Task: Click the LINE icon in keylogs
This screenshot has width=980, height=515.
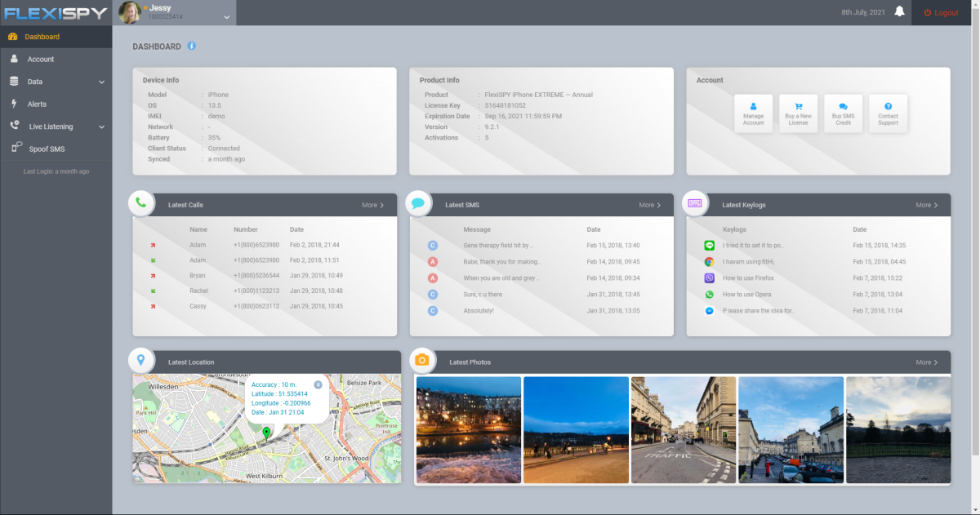Action: tap(709, 245)
